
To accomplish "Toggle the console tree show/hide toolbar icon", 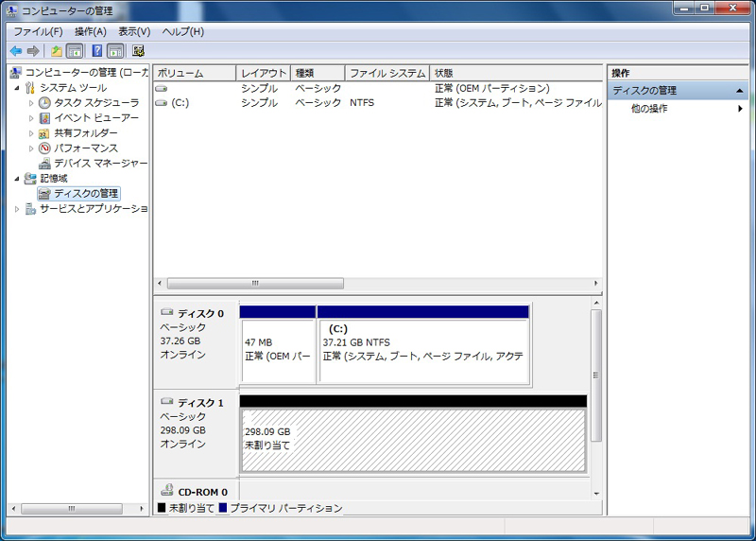I will (75, 51).
